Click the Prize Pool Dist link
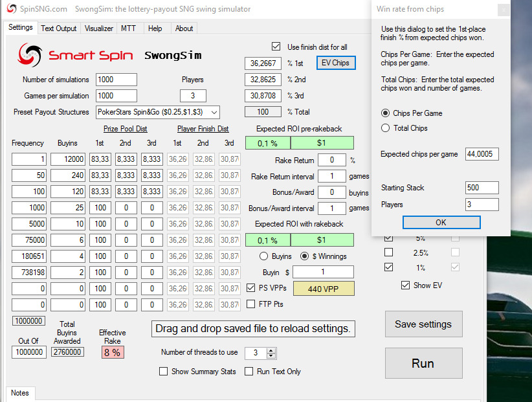 click(125, 129)
